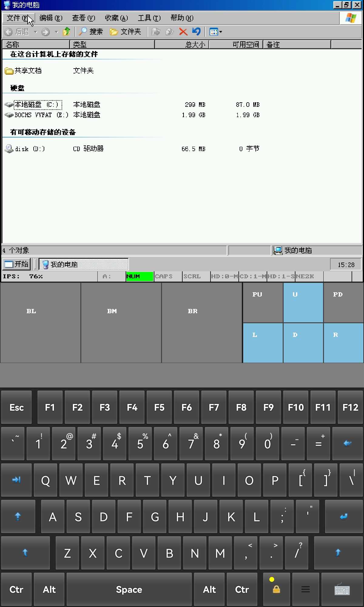This screenshot has width=364, height=607.
Task: Click the red X delete icon
Action: click(x=183, y=32)
